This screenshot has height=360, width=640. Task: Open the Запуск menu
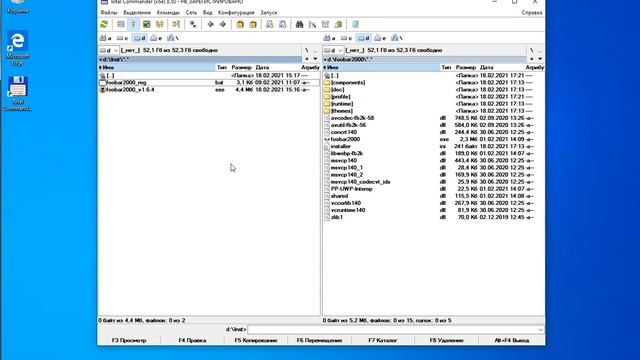pyautogui.click(x=269, y=13)
